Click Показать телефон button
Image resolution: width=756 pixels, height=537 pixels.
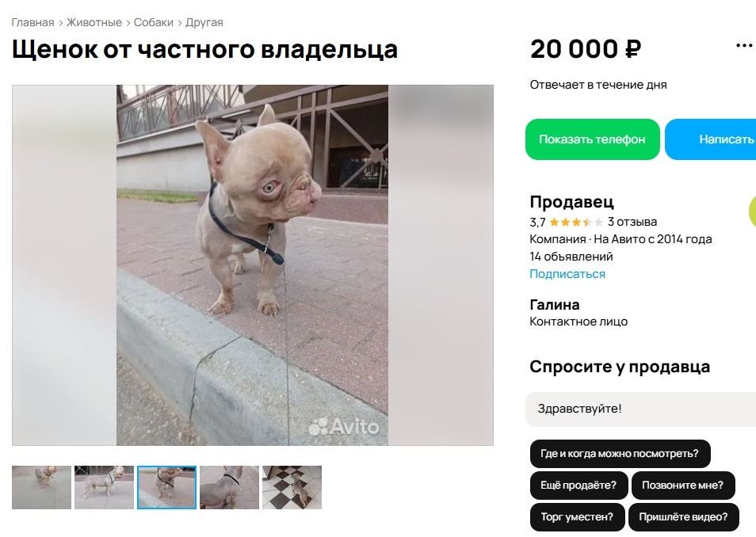tap(592, 139)
